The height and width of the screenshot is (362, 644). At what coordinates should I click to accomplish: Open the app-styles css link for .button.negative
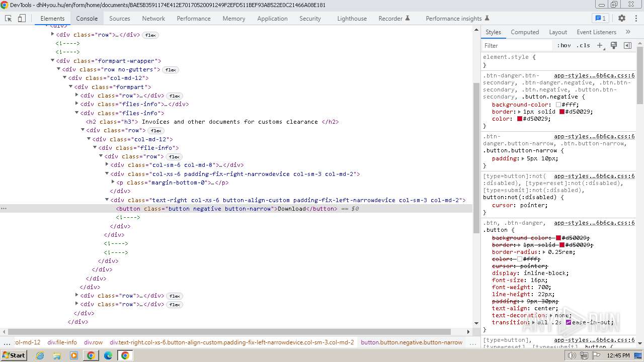point(594,75)
